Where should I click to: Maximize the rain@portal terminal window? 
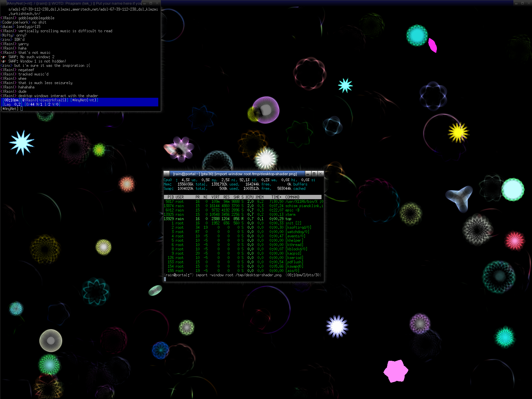[314, 174]
